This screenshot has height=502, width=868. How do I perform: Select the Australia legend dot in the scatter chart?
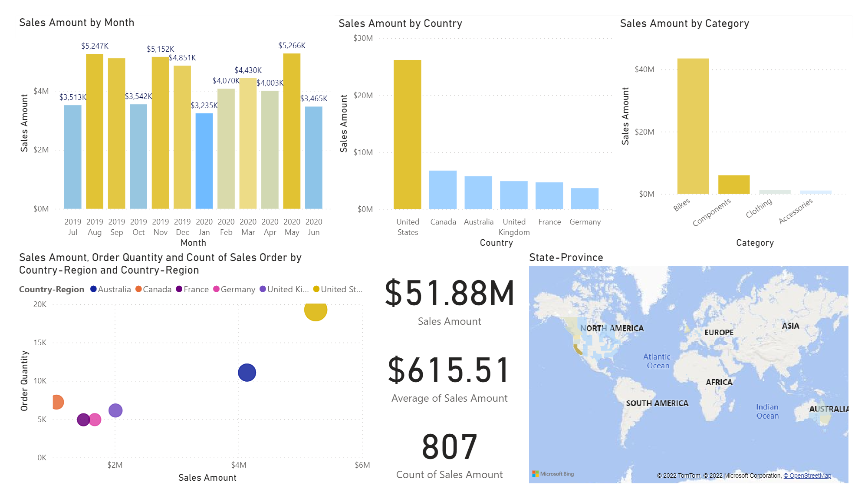tap(92, 289)
